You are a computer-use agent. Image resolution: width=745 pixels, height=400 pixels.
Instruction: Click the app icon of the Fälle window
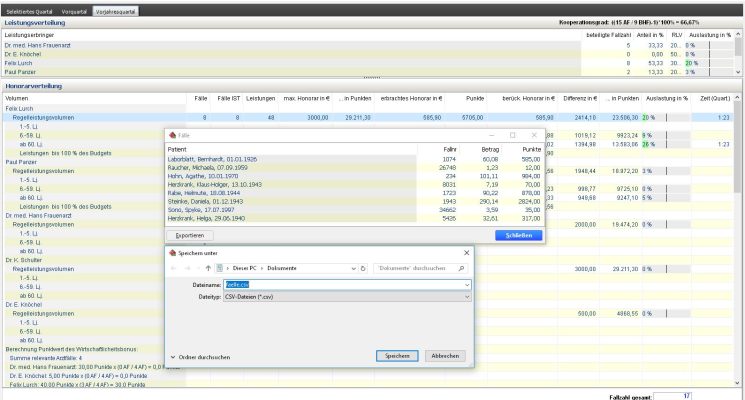pos(172,135)
